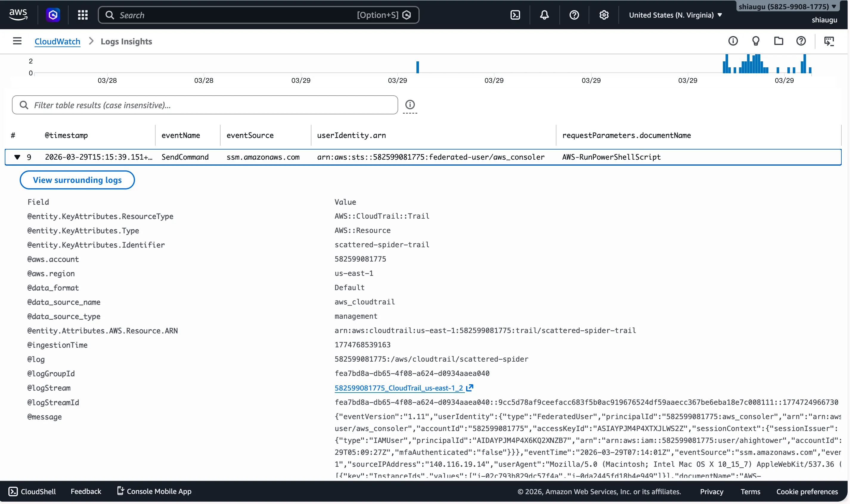Click the eventName column header
The height and width of the screenshot is (504, 850).
[x=181, y=135]
